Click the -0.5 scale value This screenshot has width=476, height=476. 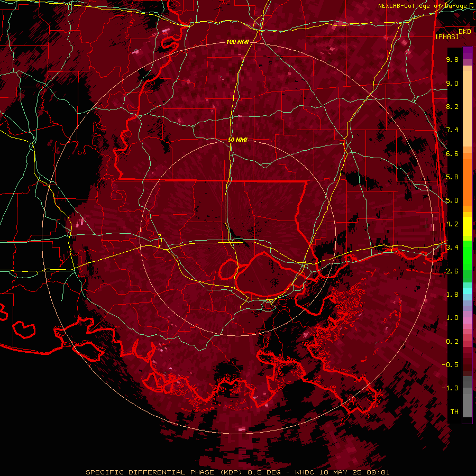tap(450, 365)
